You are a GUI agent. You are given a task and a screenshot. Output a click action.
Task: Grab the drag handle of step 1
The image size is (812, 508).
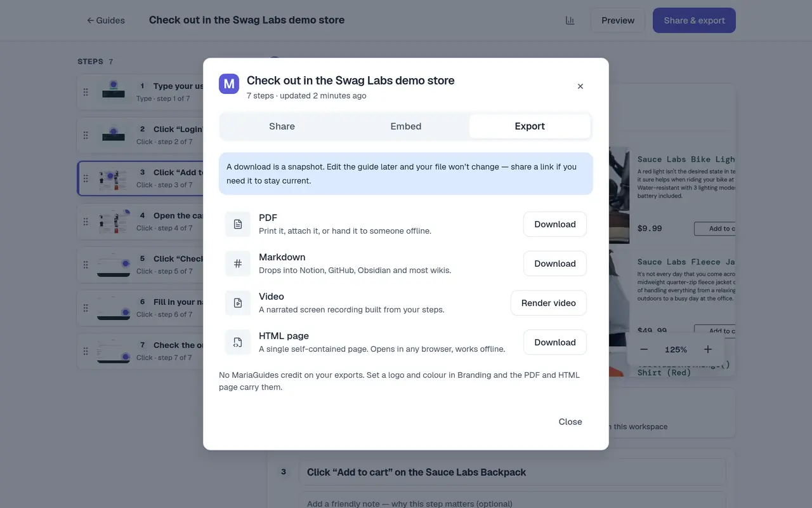(86, 92)
